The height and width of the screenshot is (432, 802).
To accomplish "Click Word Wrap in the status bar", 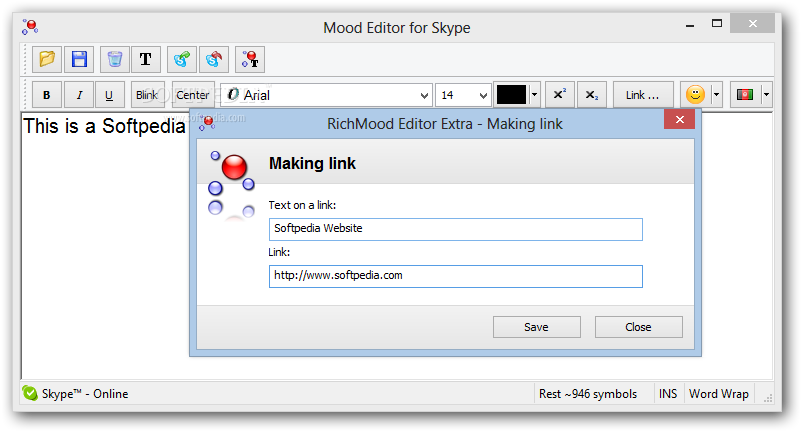I will pyautogui.click(x=719, y=394).
